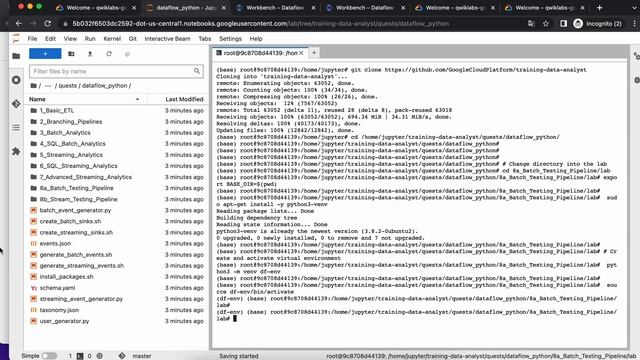Click the Name column sort arrow
640x360 pixels.
point(138,99)
